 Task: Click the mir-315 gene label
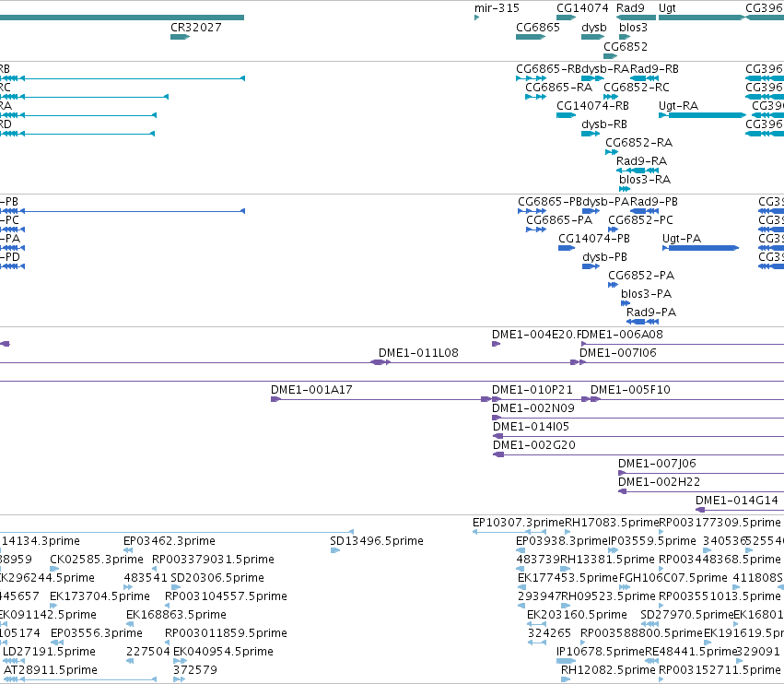click(x=497, y=8)
